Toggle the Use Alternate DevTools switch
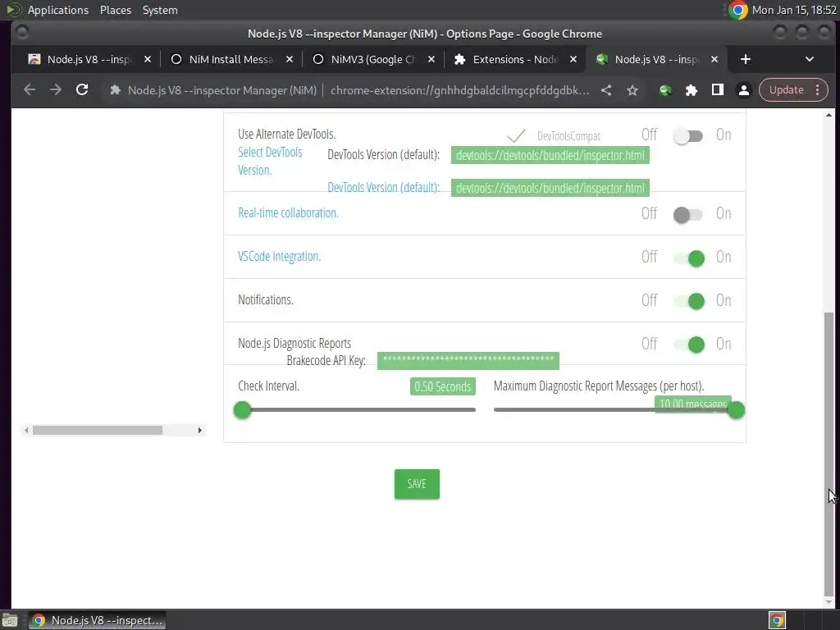This screenshot has width=840, height=630. [688, 136]
